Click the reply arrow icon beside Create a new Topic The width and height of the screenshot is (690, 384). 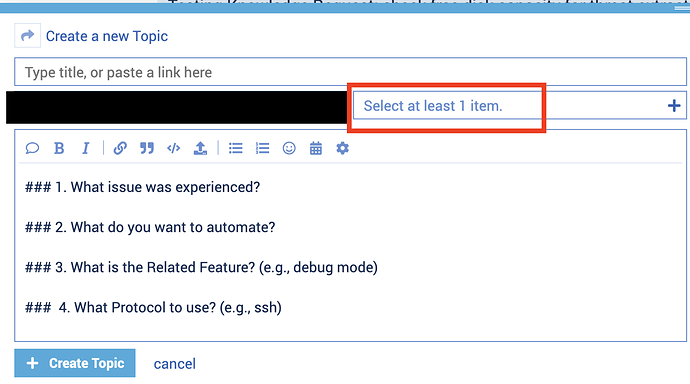(x=27, y=36)
